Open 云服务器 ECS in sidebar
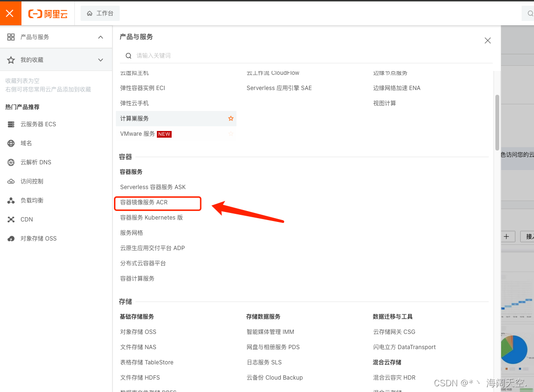Screen dimensions: 534x392 pyautogui.click(x=38, y=124)
